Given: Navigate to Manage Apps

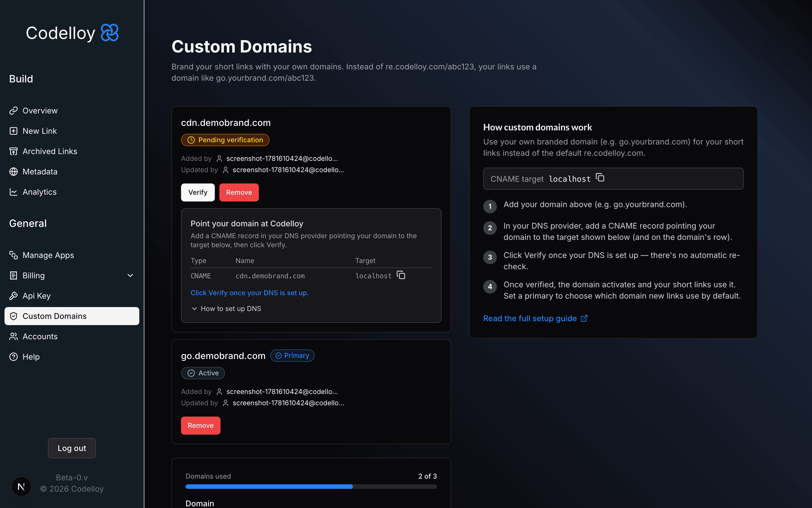Looking at the screenshot, I should coord(72,255).
